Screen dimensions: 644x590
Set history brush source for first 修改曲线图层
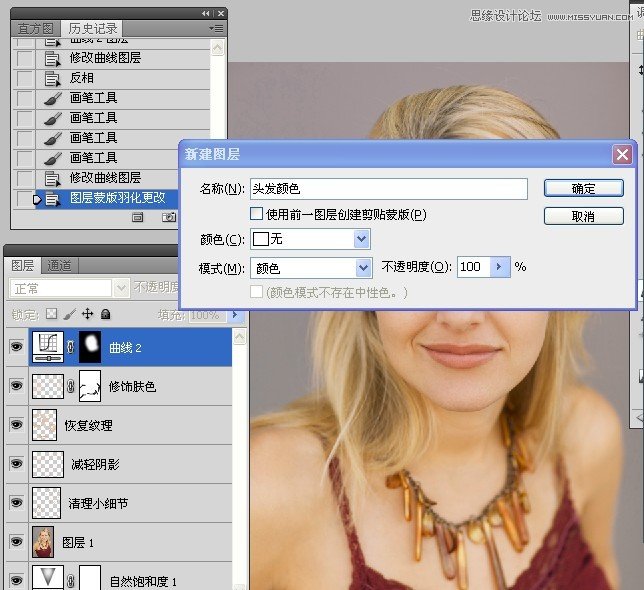24,58
